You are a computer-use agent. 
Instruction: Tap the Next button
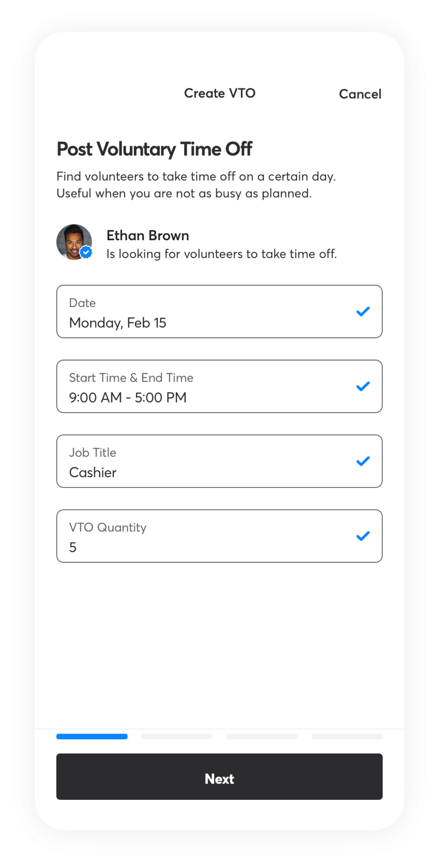click(219, 776)
